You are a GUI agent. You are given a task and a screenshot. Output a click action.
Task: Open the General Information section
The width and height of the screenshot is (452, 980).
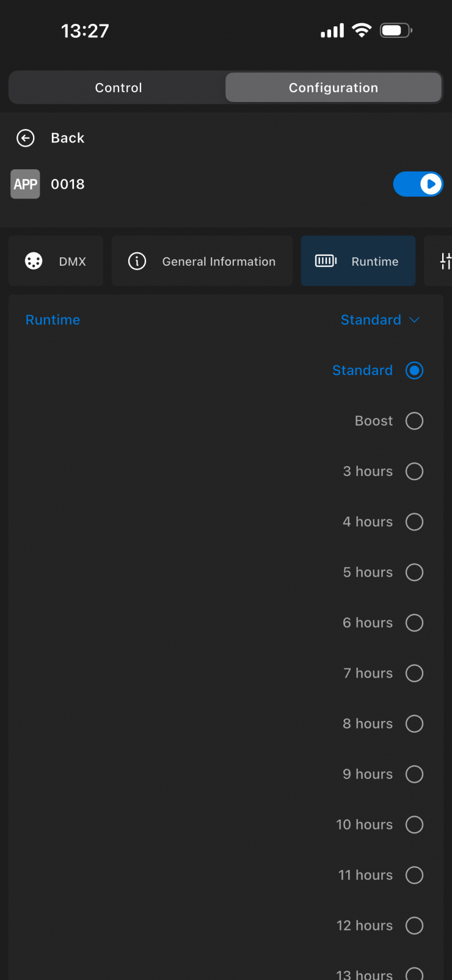(x=202, y=261)
